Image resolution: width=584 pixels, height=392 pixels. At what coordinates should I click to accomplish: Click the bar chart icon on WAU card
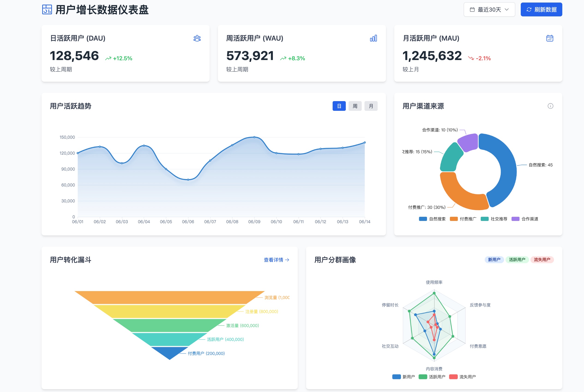pyautogui.click(x=373, y=38)
